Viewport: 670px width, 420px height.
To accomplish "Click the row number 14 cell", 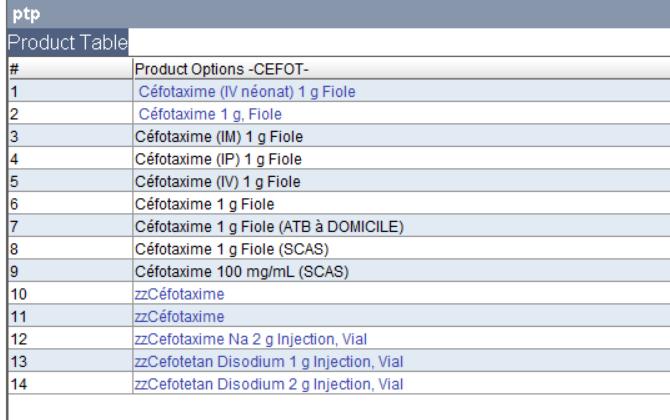I will [68, 384].
